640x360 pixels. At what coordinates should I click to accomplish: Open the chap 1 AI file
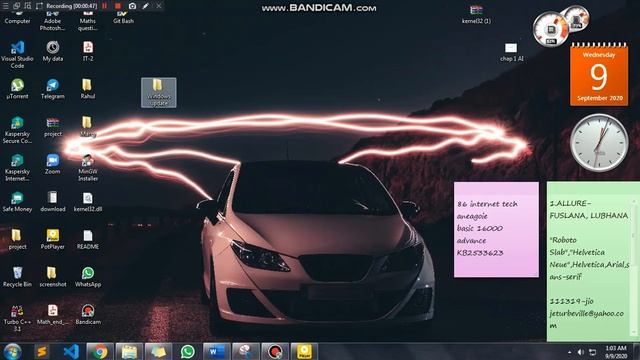511,52
